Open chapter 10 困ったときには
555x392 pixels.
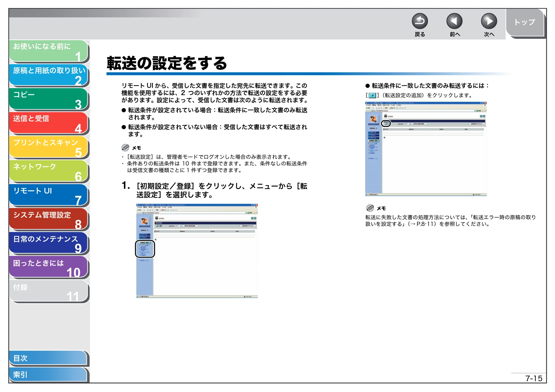[49, 267]
